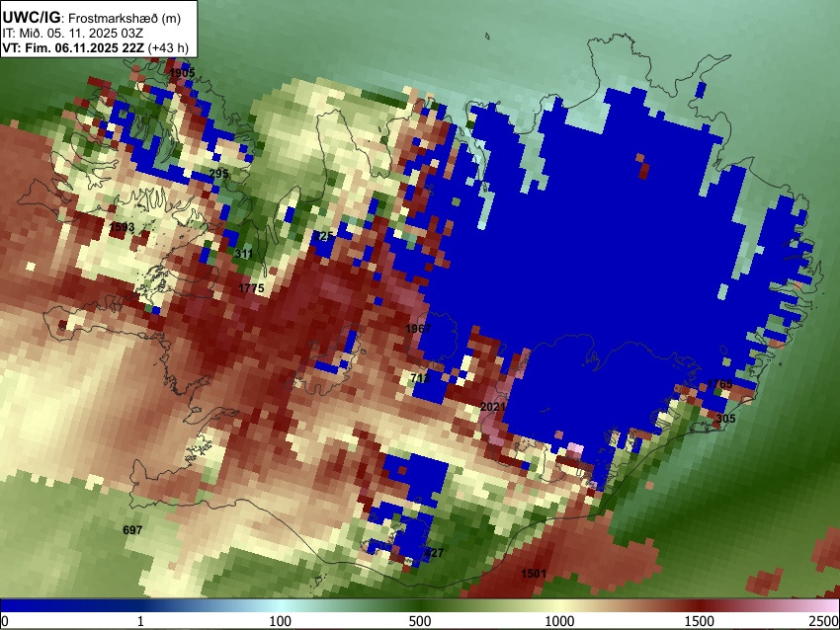Click the 0 tick on color scale
The width and height of the screenshot is (840, 630).
click(x=5, y=621)
